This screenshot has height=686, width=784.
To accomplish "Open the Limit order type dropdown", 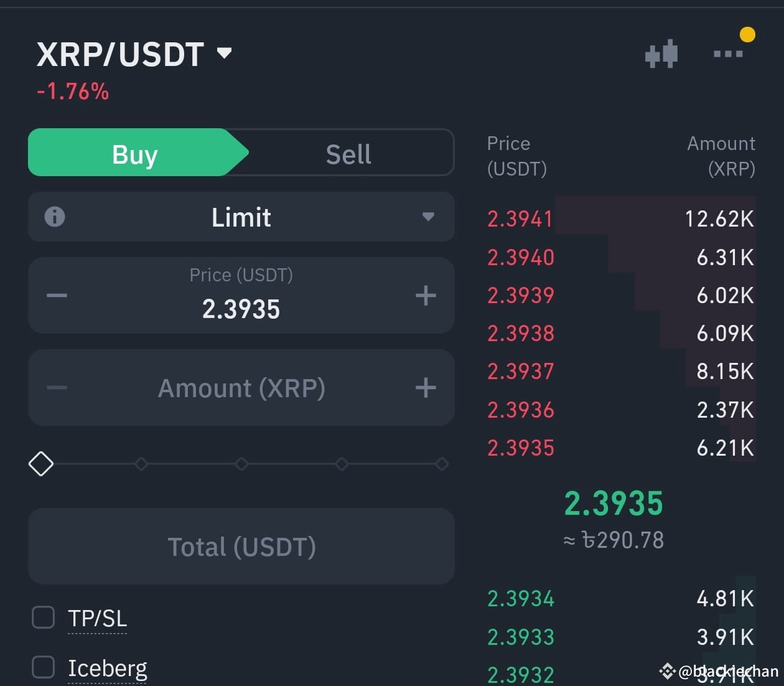I will point(241,217).
